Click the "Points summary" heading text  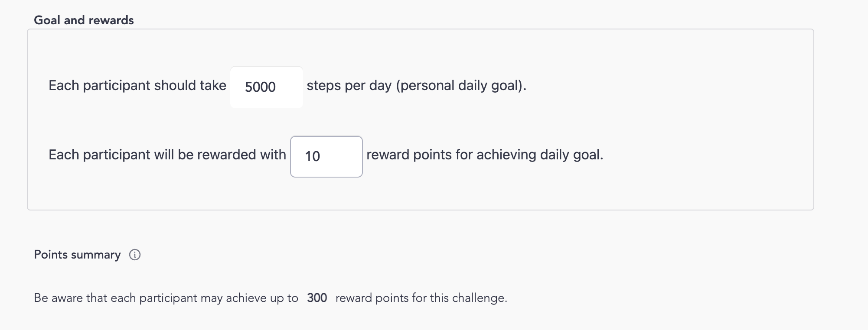(77, 255)
